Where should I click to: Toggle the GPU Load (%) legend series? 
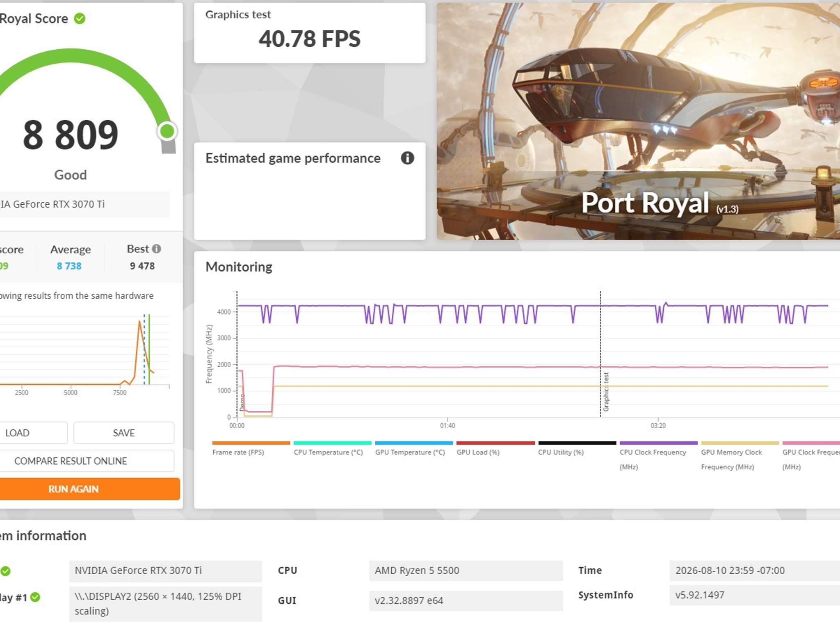click(x=495, y=449)
